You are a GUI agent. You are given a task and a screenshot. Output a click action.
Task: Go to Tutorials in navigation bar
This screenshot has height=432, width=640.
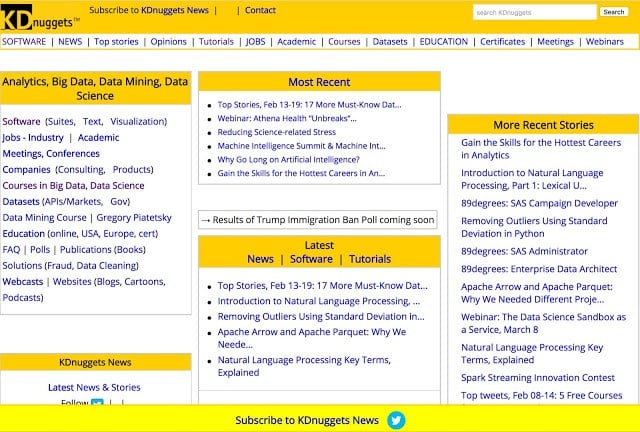(216, 42)
